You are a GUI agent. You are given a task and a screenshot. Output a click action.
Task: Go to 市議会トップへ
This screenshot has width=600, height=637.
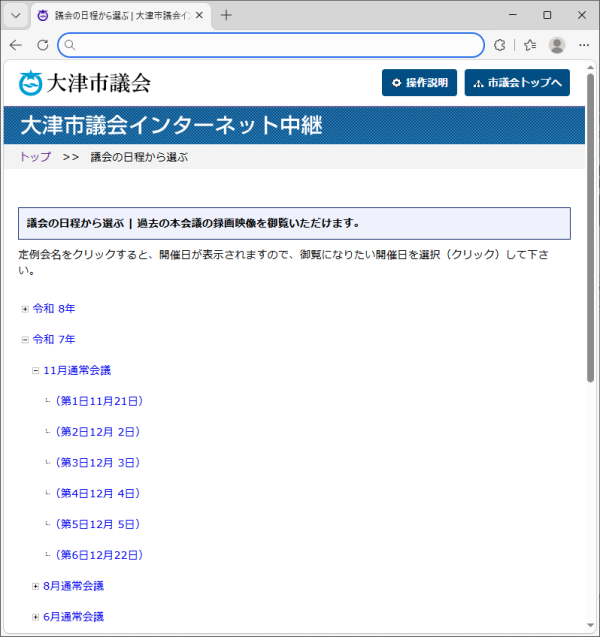click(516, 83)
